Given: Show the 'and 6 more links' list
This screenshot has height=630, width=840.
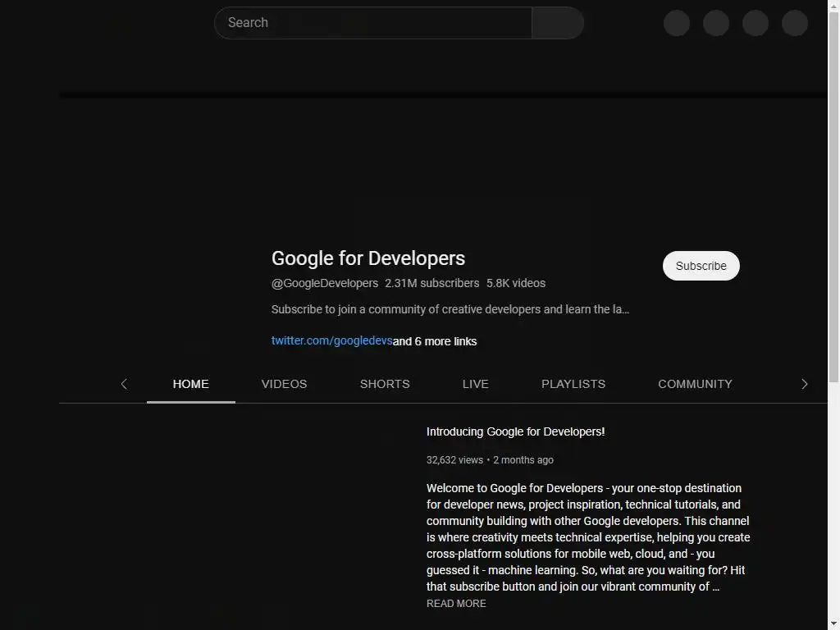Looking at the screenshot, I should (435, 341).
